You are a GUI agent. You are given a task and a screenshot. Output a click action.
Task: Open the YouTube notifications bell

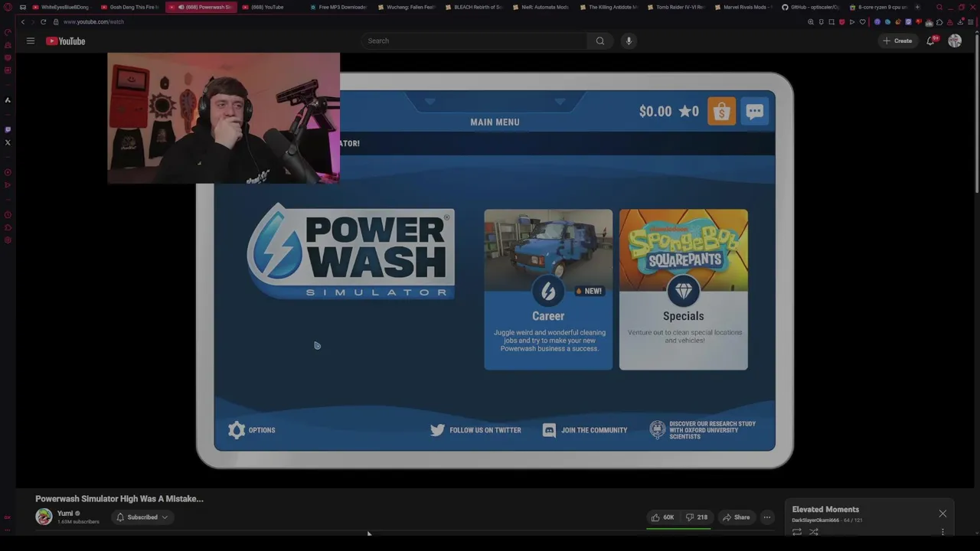931,41
